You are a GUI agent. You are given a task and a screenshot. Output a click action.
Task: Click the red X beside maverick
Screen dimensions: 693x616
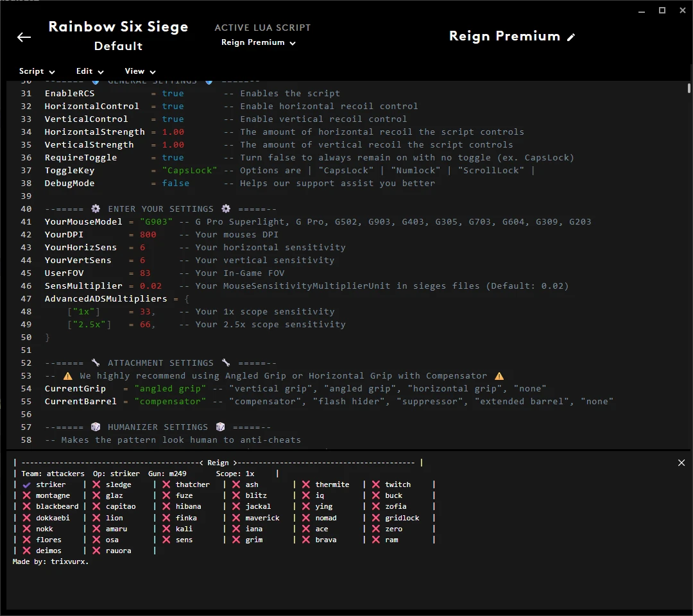tap(236, 518)
